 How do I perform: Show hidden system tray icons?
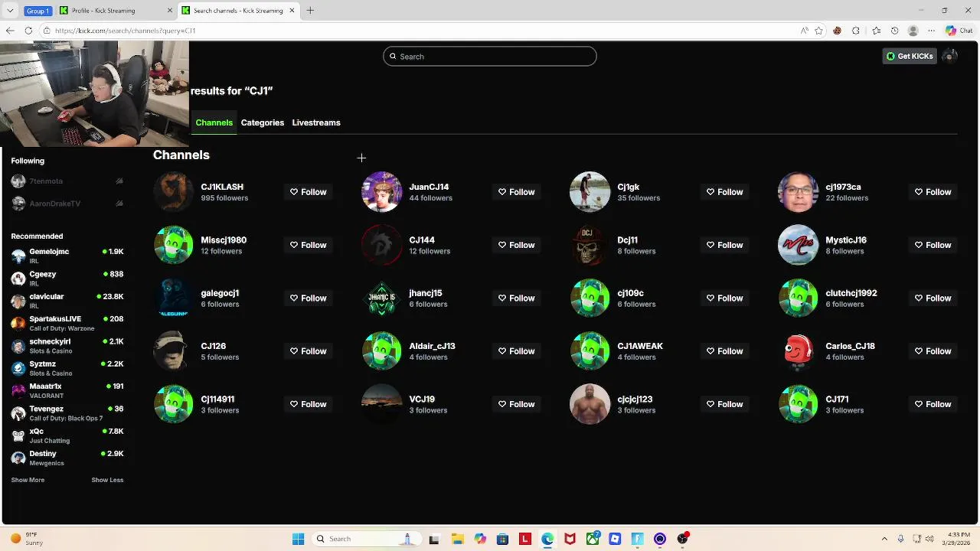pos(884,539)
